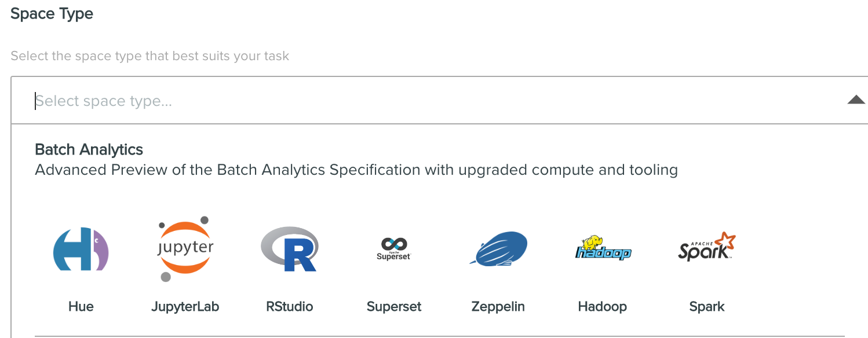This screenshot has width=868, height=338.
Task: Collapse the space type dropdown arrow
Action: (x=856, y=100)
